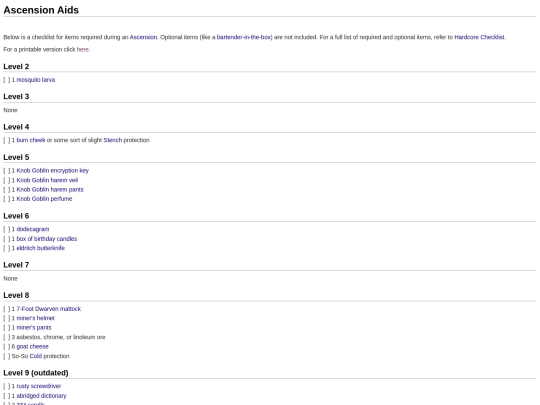This screenshot has width=540, height=405.
Task: Click the Level 8 section heading
Action: click(16, 295)
